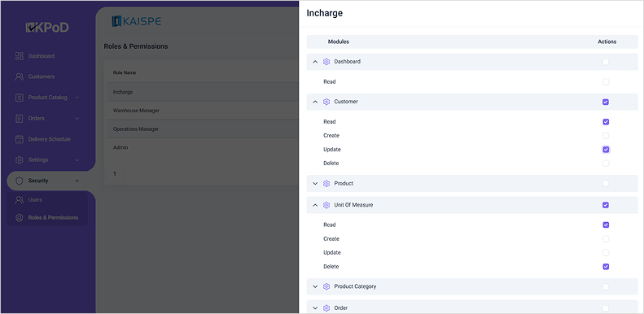Image resolution: width=644 pixels, height=314 pixels.
Task: Click the Product Catalog sidebar icon
Action: [20, 98]
